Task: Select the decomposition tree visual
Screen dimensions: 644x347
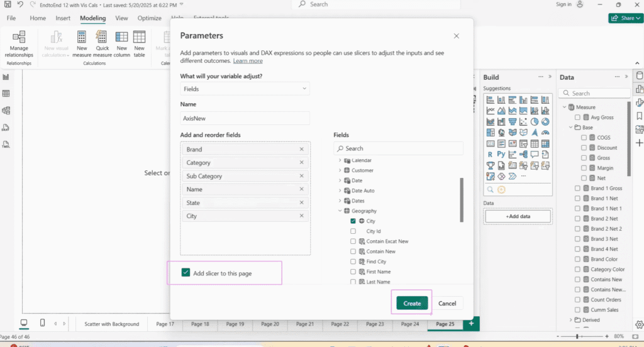Action: 523,155
